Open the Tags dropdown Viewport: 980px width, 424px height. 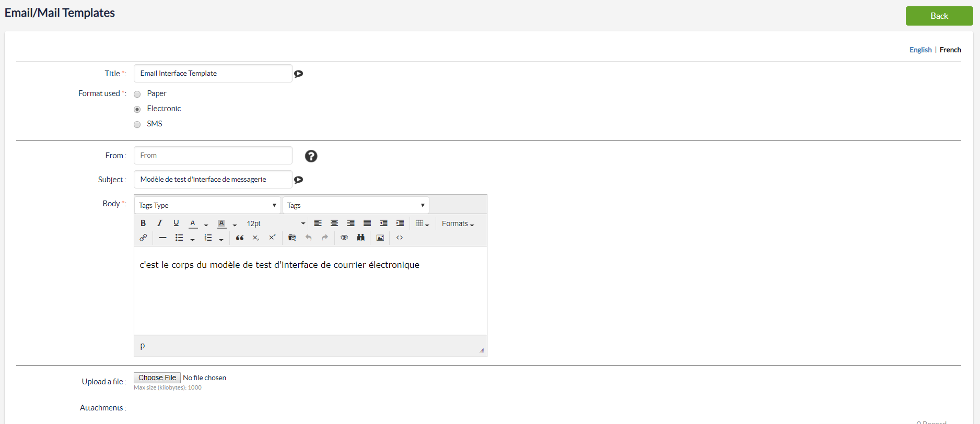click(x=356, y=205)
